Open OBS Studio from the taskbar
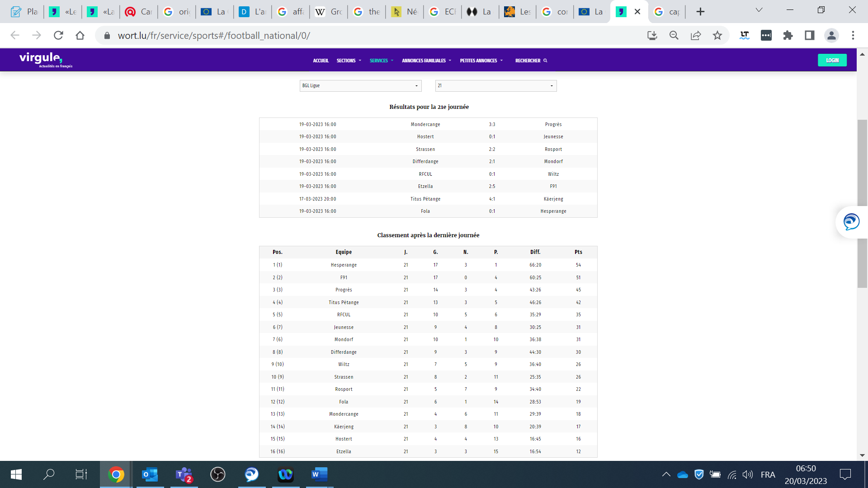The width and height of the screenshot is (868, 488). (218, 474)
